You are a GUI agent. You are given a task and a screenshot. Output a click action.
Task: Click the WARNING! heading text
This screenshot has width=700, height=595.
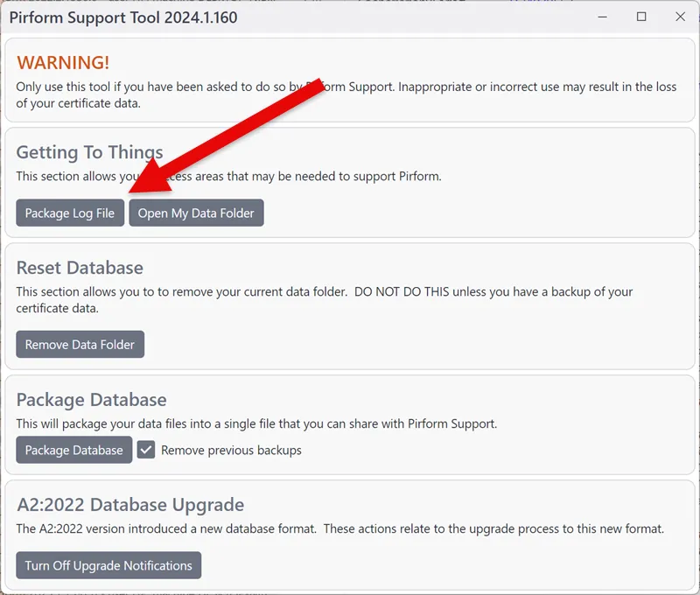point(61,62)
